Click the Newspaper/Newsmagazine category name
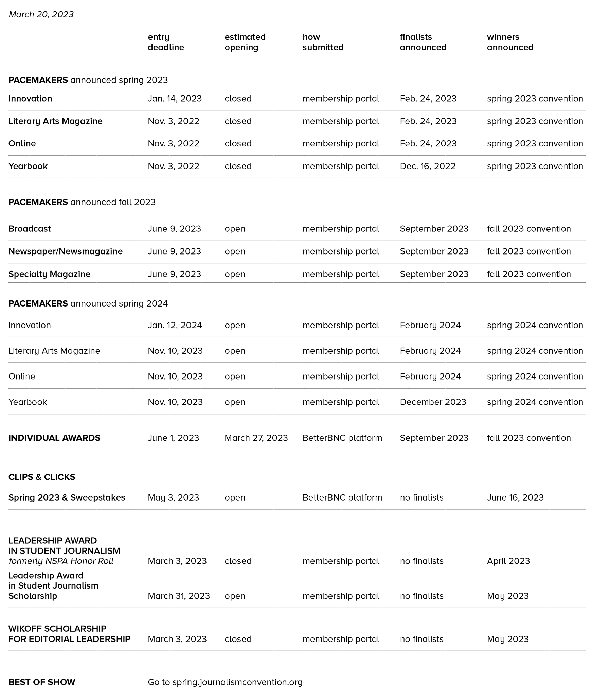 click(x=66, y=251)
